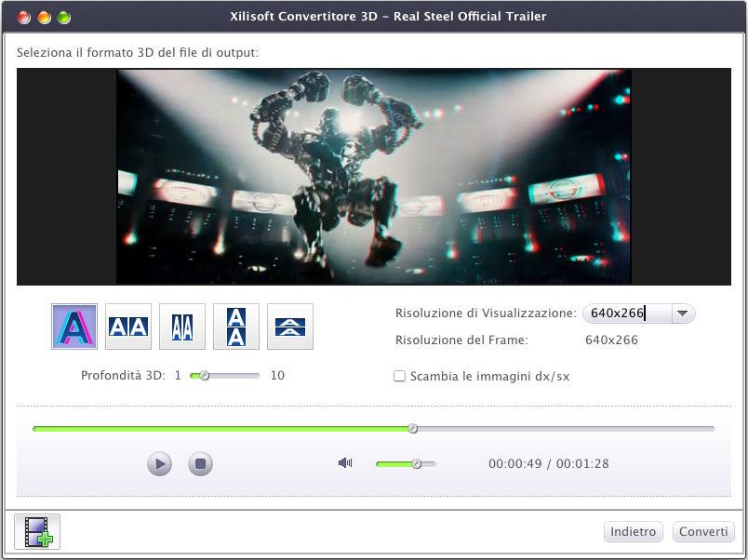This screenshot has height=560, width=748.
Task: Select the Anaglyph 3D output format
Action: (x=74, y=327)
